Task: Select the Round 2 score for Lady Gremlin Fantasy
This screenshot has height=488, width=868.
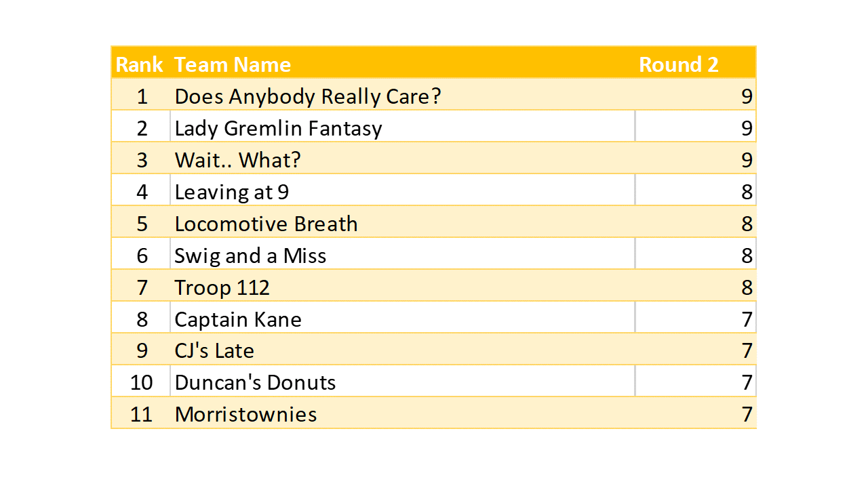Action: (746, 128)
